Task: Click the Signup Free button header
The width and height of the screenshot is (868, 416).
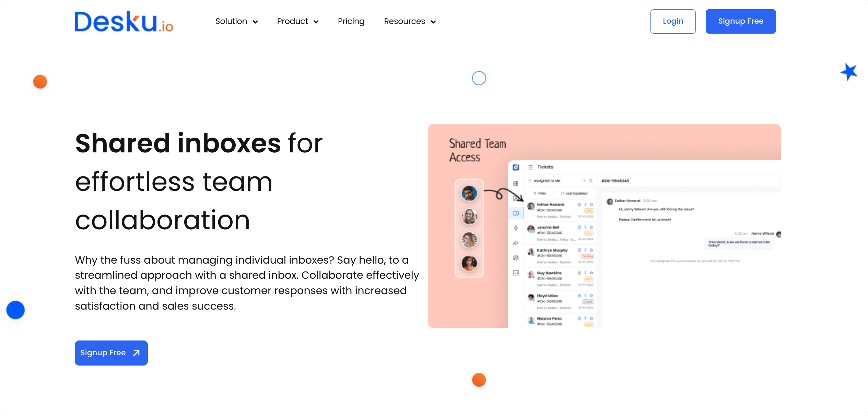Action: coord(741,21)
